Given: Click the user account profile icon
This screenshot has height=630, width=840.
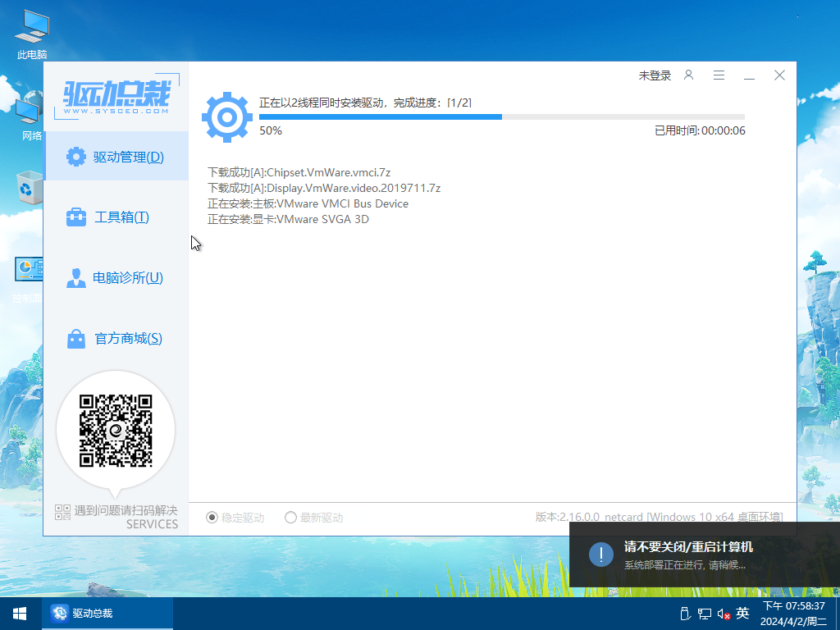Looking at the screenshot, I should (x=689, y=75).
